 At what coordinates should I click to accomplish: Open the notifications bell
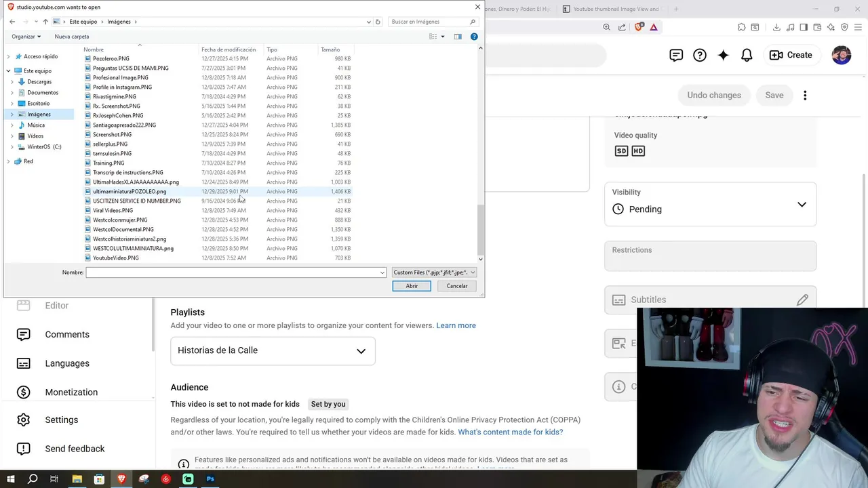[x=747, y=56]
